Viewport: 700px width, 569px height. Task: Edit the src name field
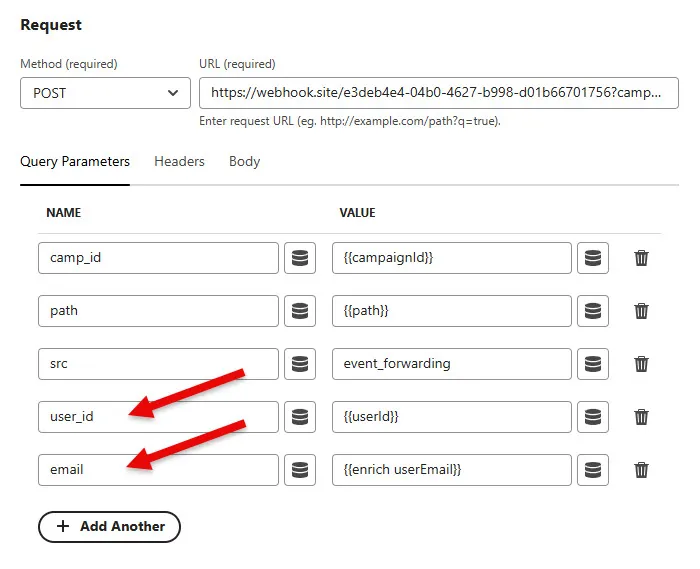click(x=158, y=364)
